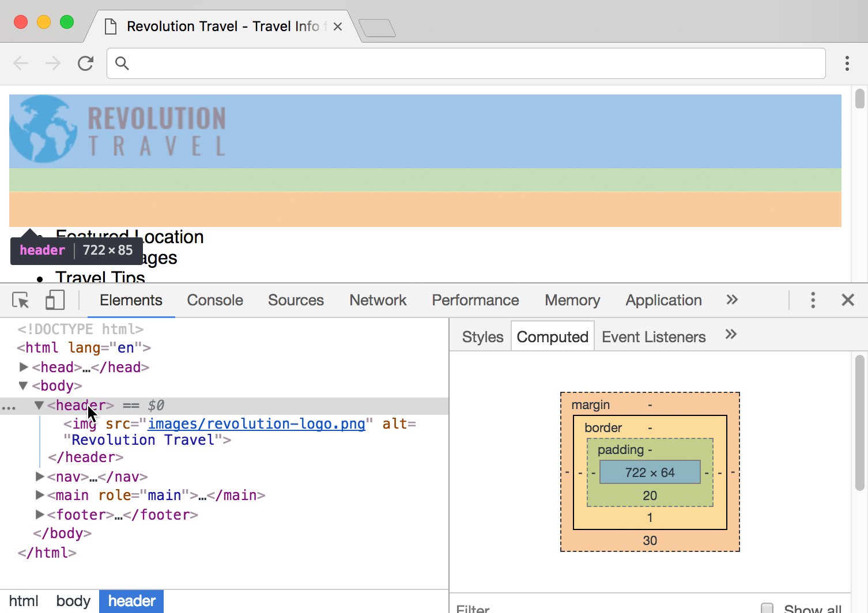Viewport: 868px width, 613px height.
Task: Expand the nav element node
Action: tap(40, 476)
